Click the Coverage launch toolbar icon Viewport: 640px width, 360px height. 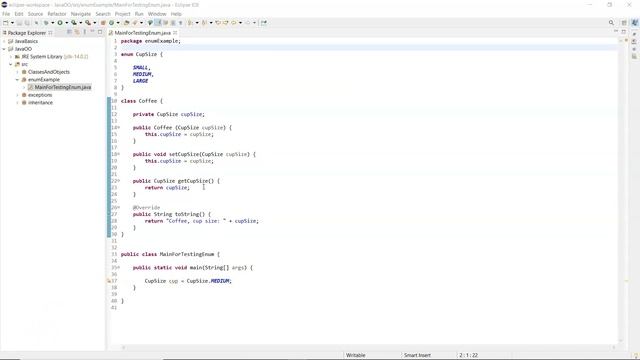pyautogui.click(x=74, y=23)
